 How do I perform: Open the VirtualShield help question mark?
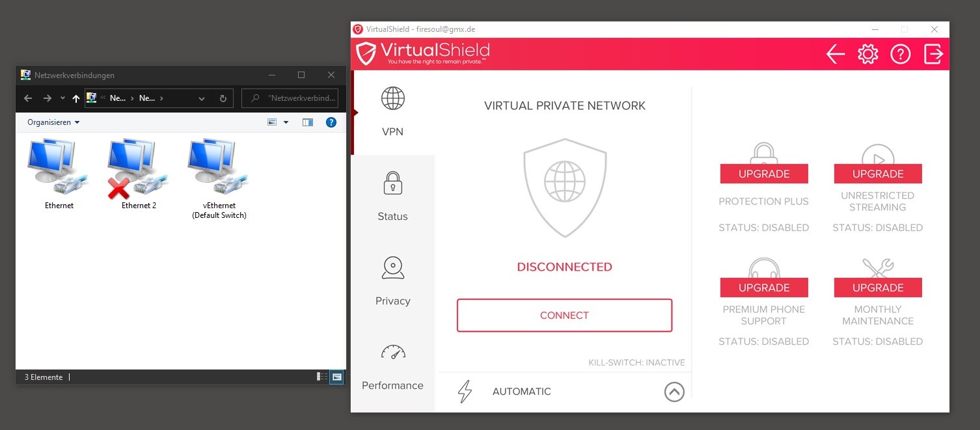point(901,54)
